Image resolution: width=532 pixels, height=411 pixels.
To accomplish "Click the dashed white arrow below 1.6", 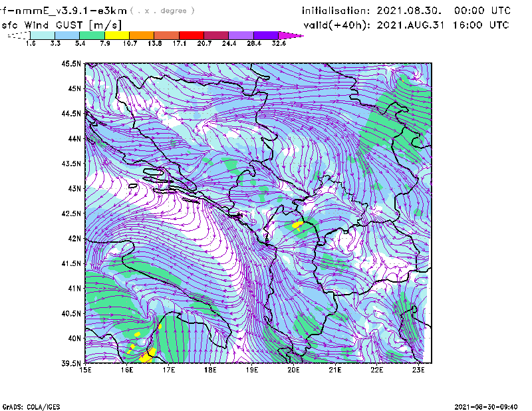I will pyautogui.click(x=19, y=35).
